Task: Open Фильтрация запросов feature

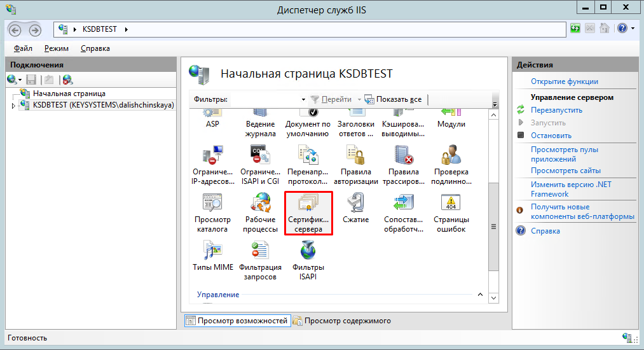Action: tap(260, 261)
